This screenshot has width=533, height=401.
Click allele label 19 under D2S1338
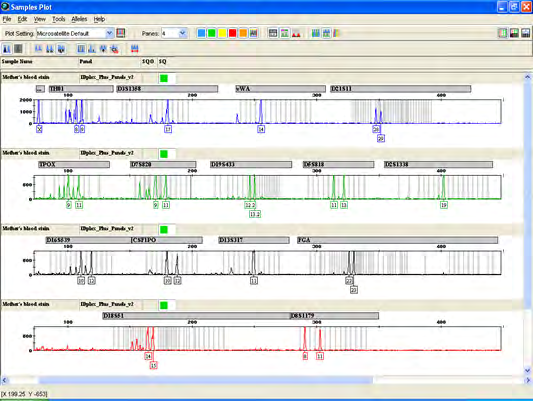pos(444,205)
